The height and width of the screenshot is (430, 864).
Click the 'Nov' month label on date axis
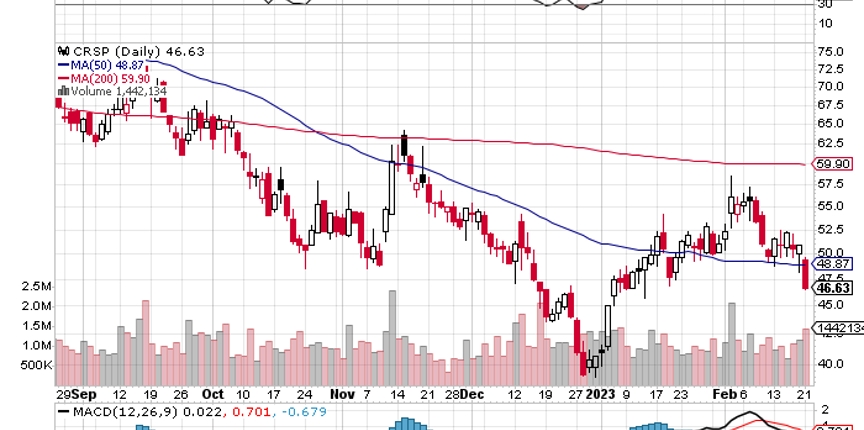[342, 395]
